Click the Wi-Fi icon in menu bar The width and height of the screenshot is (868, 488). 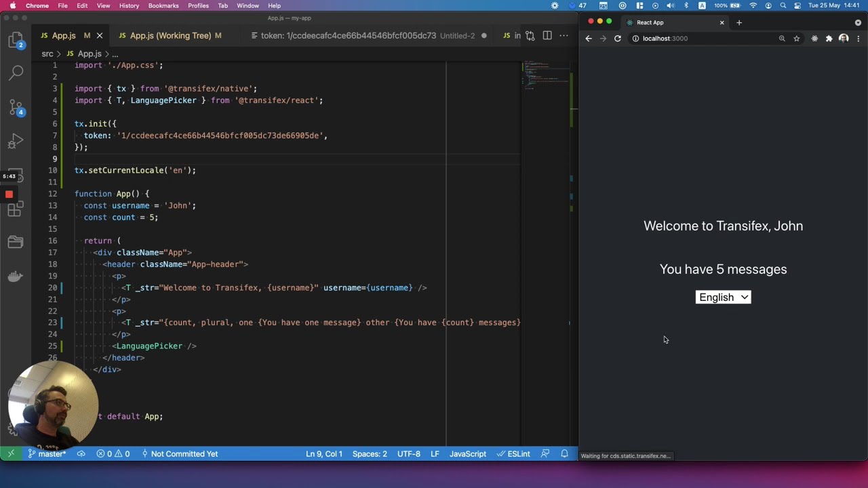click(753, 5)
